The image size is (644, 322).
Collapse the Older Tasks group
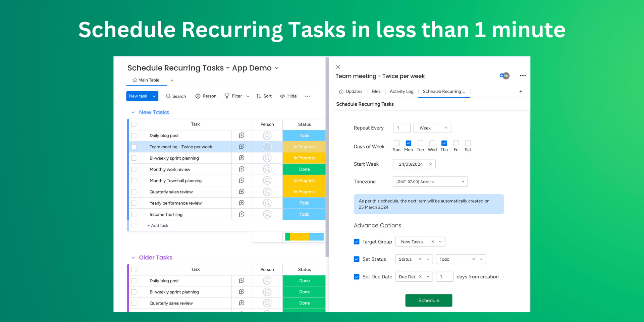click(x=133, y=258)
